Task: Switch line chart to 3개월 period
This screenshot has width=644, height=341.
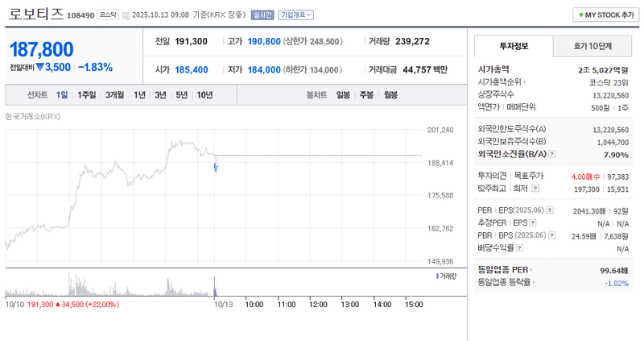Action: (114, 95)
